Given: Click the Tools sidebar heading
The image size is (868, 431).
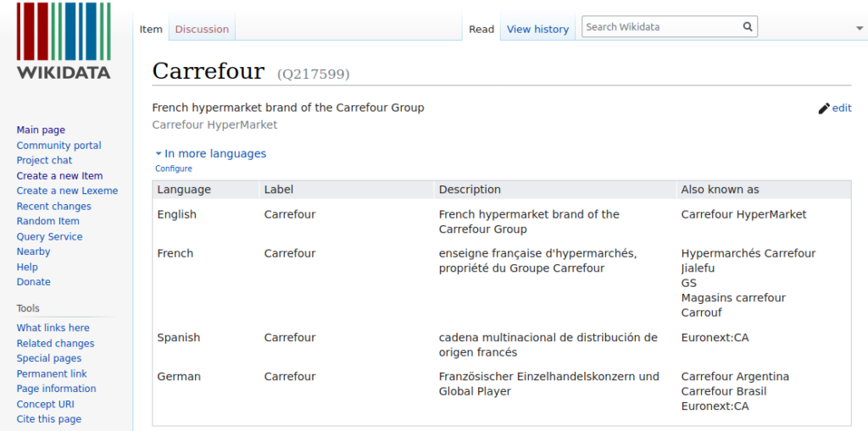Looking at the screenshot, I should pos(28,309).
